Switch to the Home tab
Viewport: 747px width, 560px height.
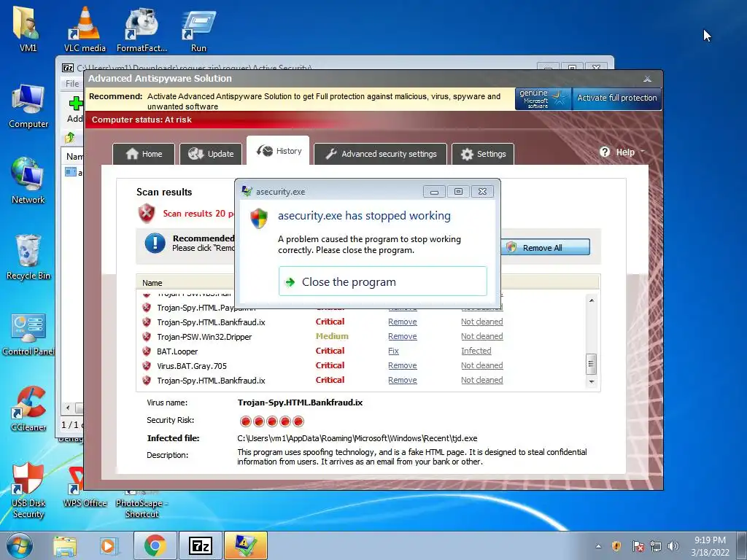pyautogui.click(x=144, y=154)
